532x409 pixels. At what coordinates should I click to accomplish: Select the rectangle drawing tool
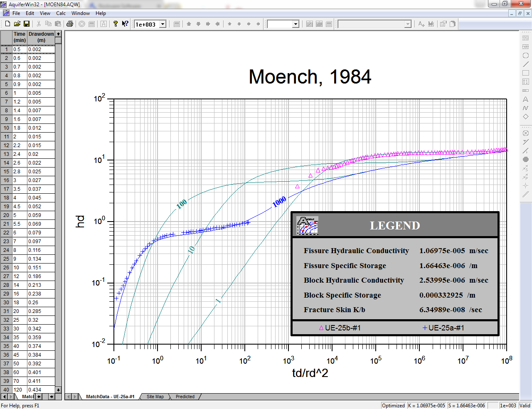click(x=525, y=73)
